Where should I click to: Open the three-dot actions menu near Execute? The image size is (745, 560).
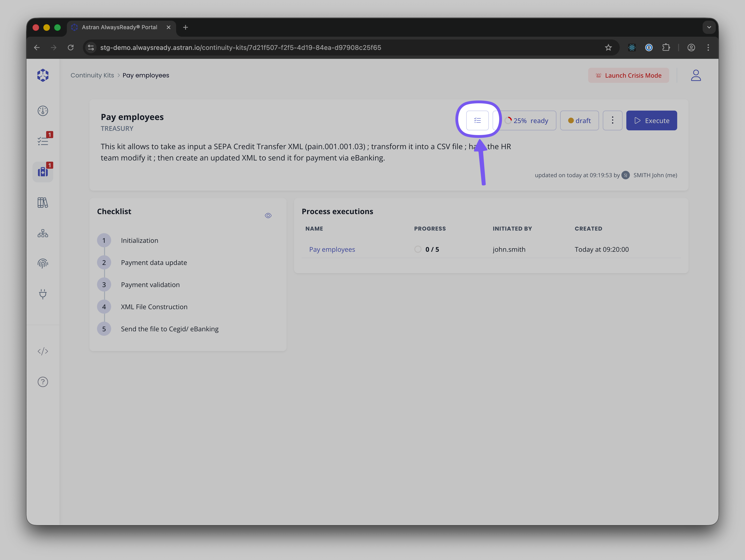click(x=612, y=120)
